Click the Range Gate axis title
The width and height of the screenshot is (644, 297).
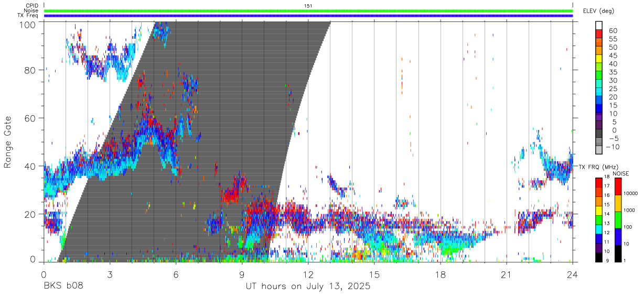8,142
